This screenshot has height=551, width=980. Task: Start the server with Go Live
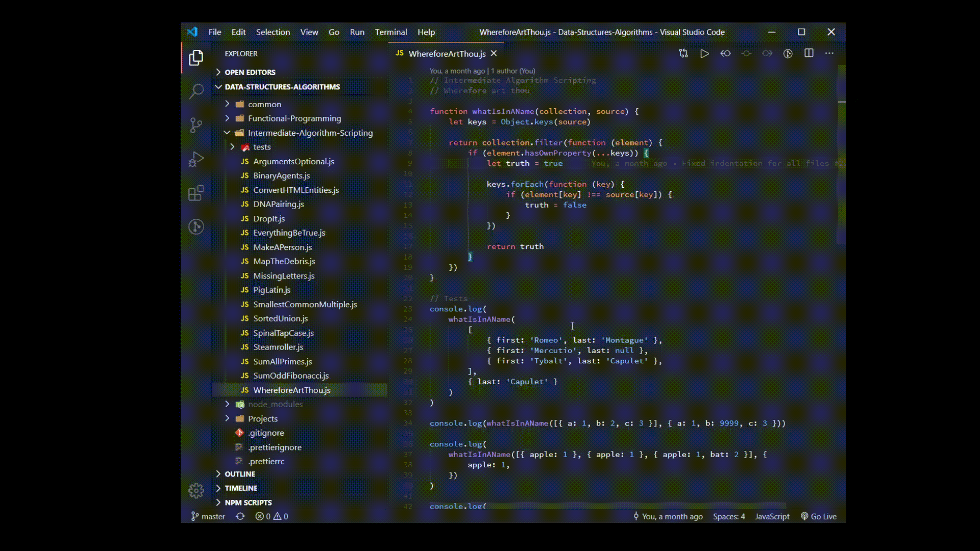click(x=819, y=516)
